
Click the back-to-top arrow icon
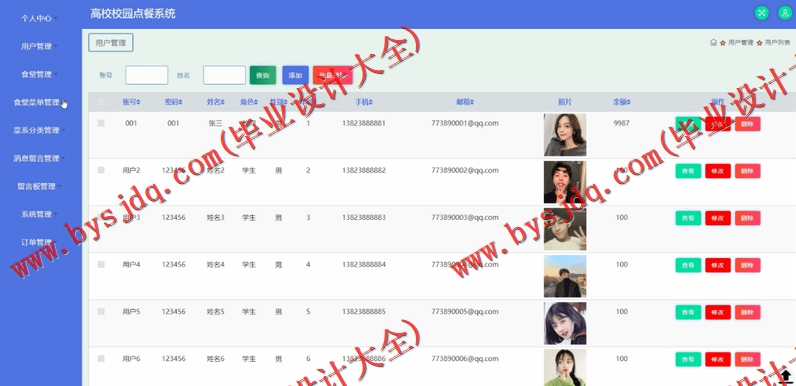(785, 376)
